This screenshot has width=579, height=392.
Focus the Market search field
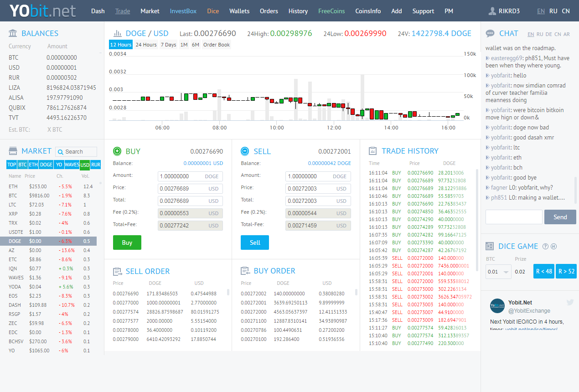(x=76, y=152)
